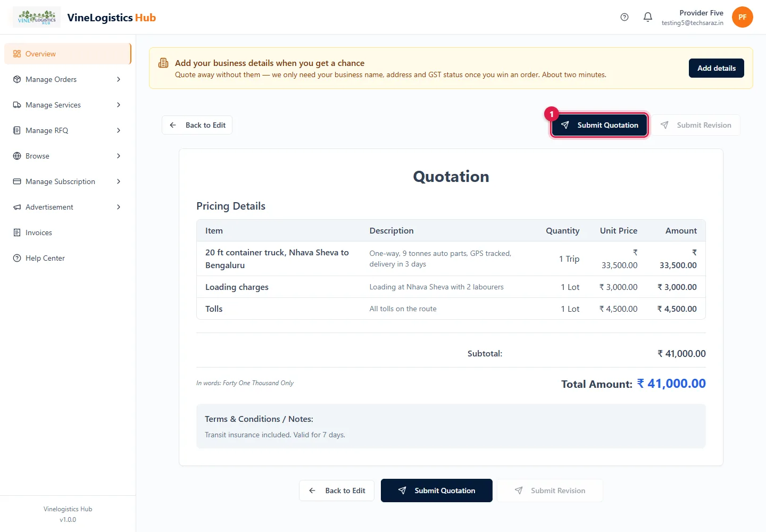Expand Manage Services chevron

pos(119,105)
